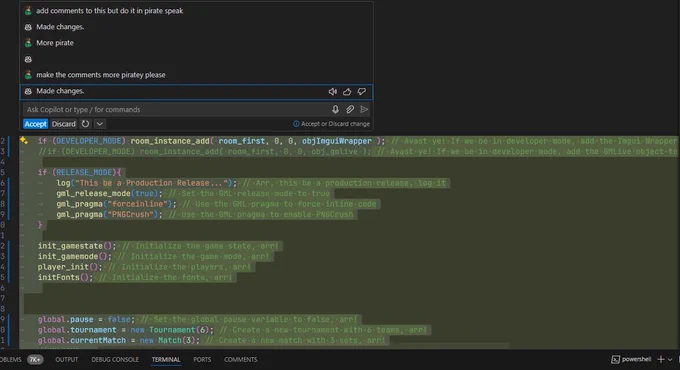Click the global.currentMatch assignment line

(x=211, y=341)
